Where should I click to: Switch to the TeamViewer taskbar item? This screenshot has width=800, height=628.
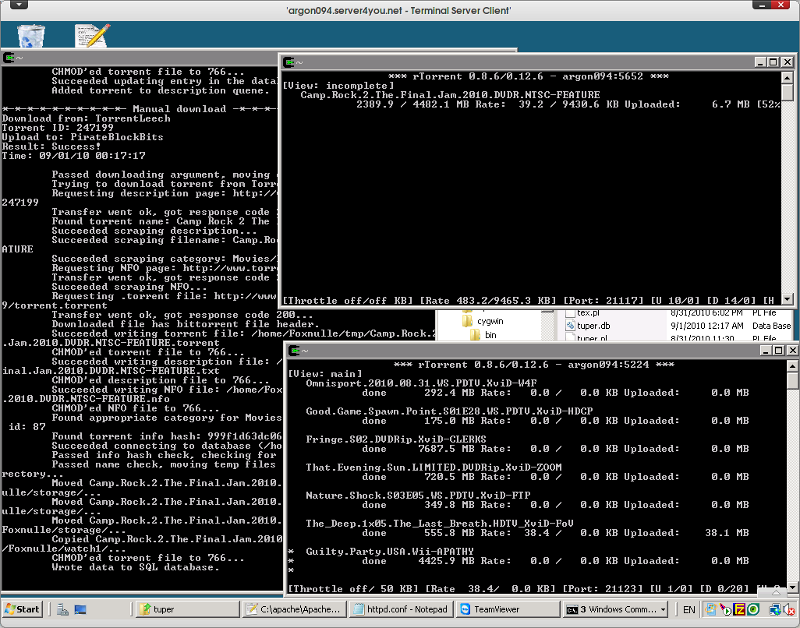point(508,609)
